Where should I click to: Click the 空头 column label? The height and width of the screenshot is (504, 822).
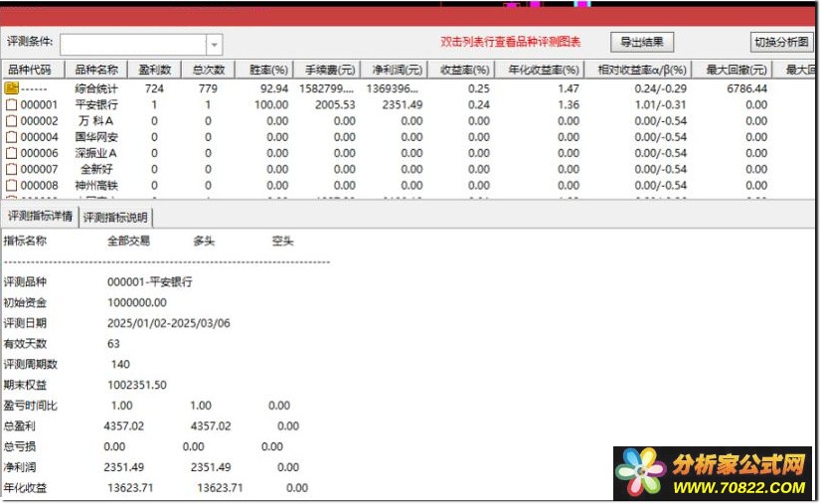click(282, 242)
